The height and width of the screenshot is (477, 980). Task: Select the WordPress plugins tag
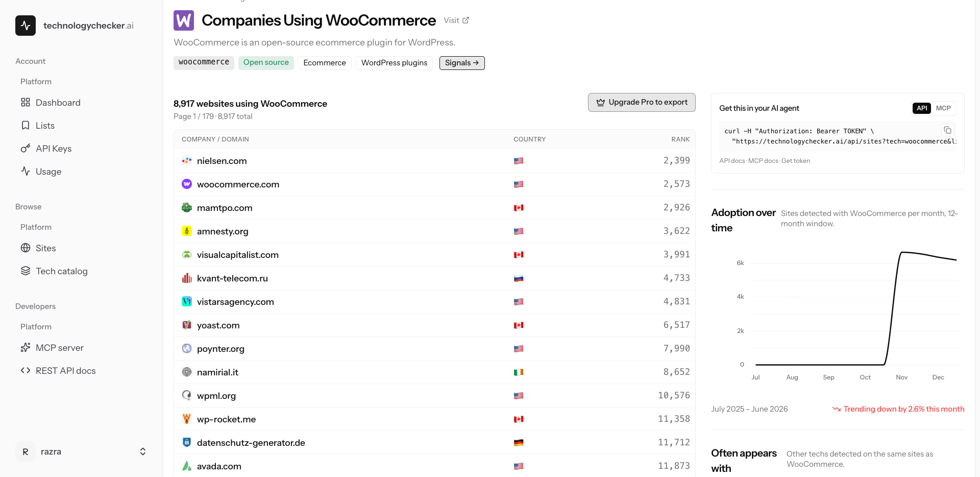click(395, 63)
